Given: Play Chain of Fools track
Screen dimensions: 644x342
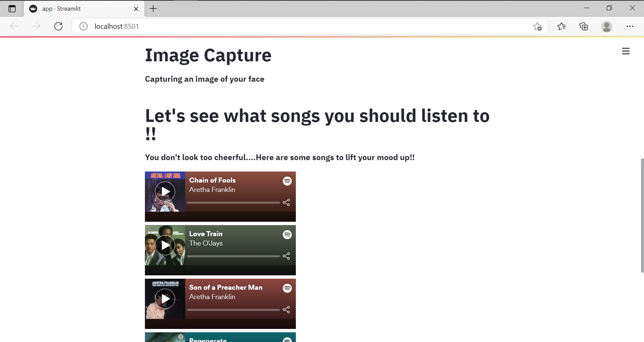Looking at the screenshot, I should [x=165, y=192].
